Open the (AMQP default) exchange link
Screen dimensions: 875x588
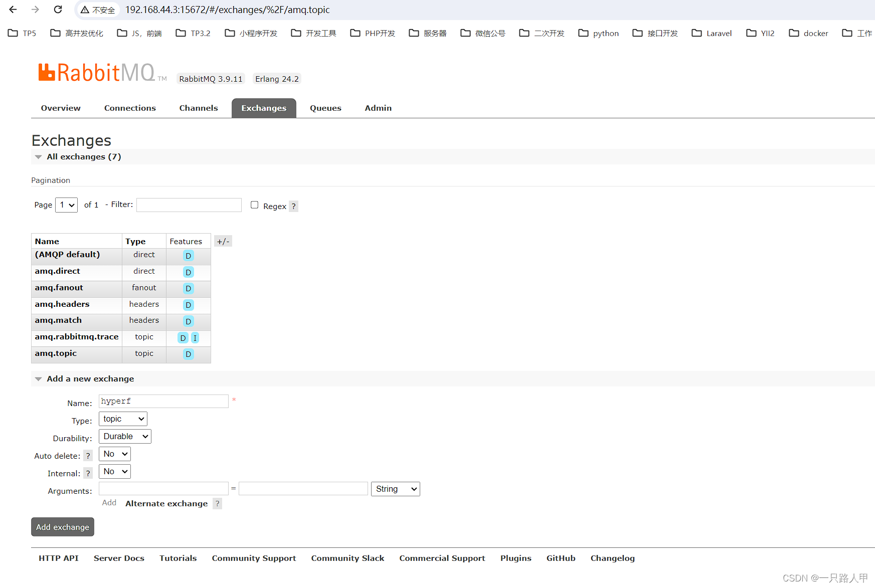tap(67, 255)
